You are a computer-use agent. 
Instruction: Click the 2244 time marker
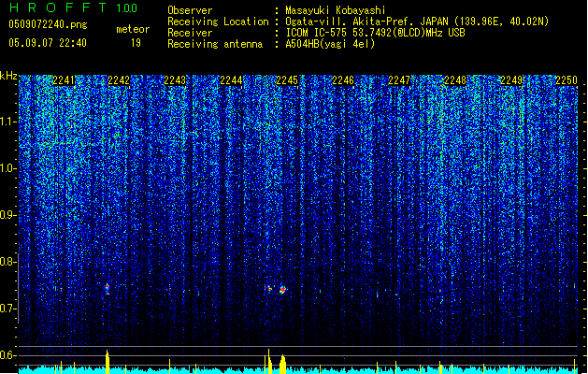click(x=231, y=80)
